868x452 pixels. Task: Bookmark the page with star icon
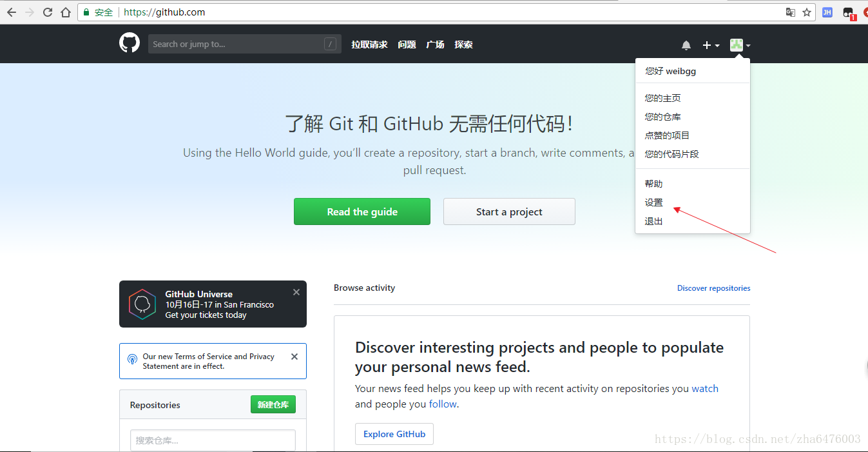807,12
